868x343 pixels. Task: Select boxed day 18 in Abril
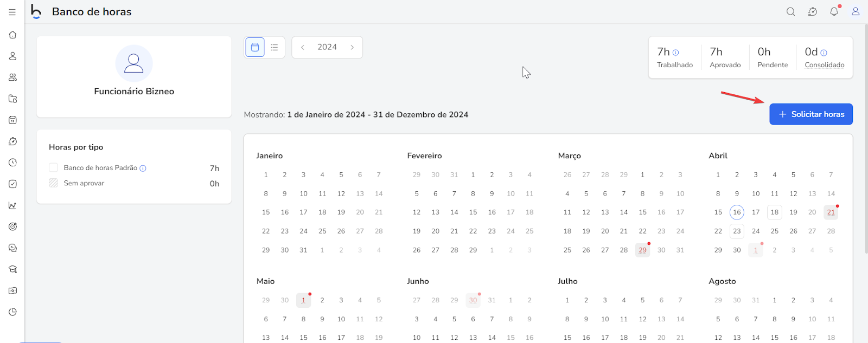[775, 212]
